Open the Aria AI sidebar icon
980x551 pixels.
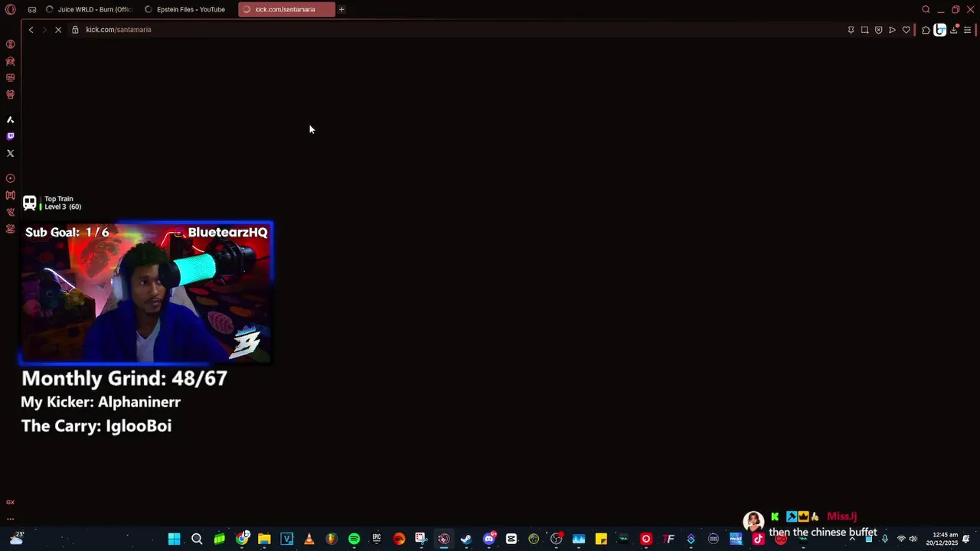[11, 120]
